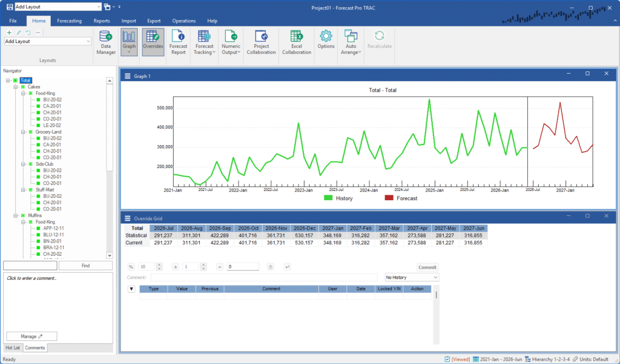Open the Graph 1 hamburger menu
This screenshot has width=620, height=364.
click(x=127, y=76)
